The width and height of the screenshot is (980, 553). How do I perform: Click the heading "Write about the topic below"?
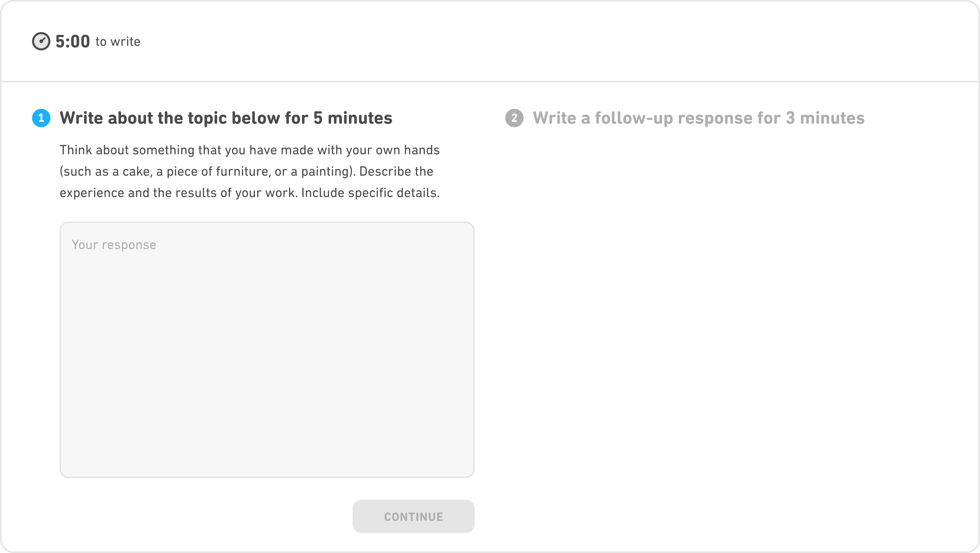click(x=190, y=118)
